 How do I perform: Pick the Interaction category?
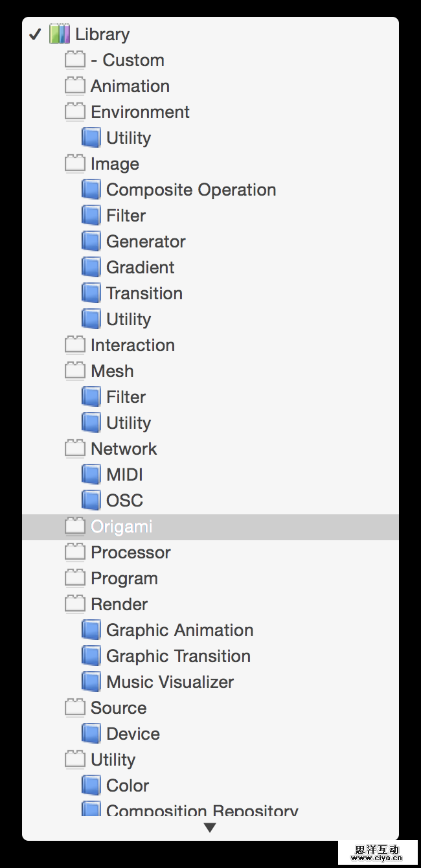click(133, 345)
